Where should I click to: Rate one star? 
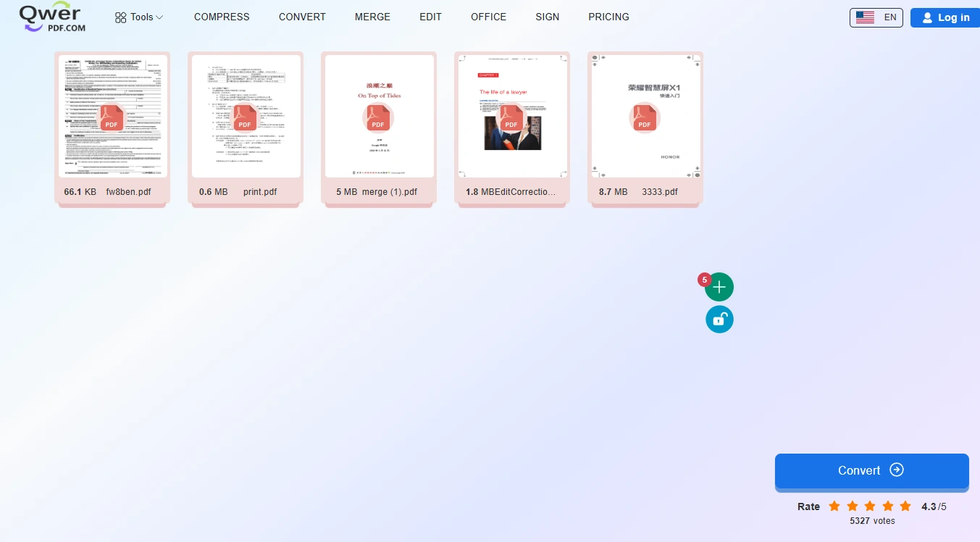coord(834,506)
